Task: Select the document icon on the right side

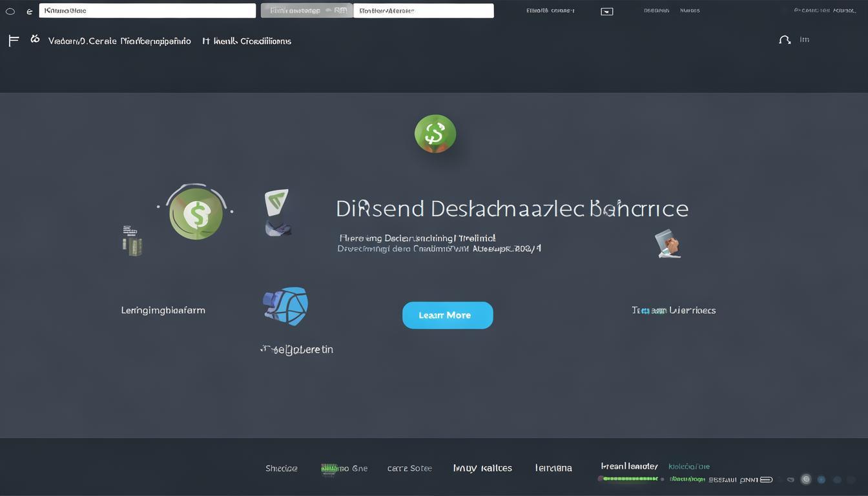Action: 668,244
